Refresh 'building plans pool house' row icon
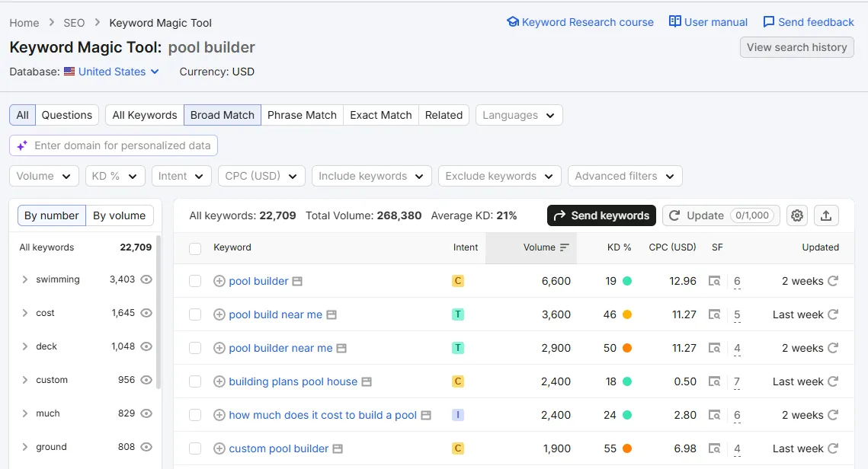The height and width of the screenshot is (469, 868). [833, 381]
